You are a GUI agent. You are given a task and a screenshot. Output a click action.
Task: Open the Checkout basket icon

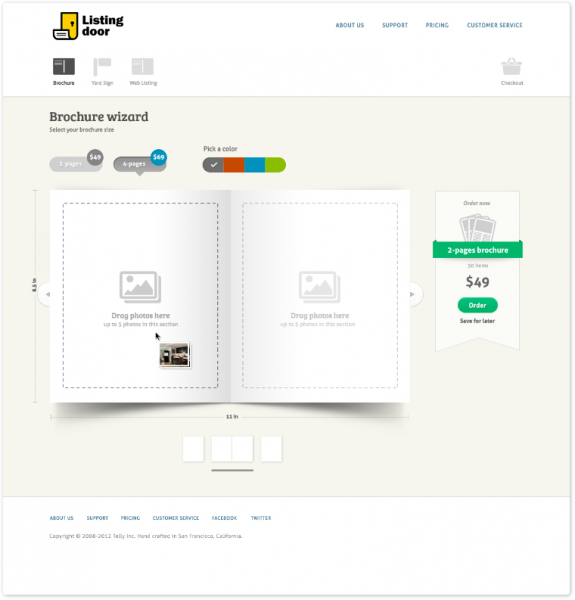tap(511, 67)
